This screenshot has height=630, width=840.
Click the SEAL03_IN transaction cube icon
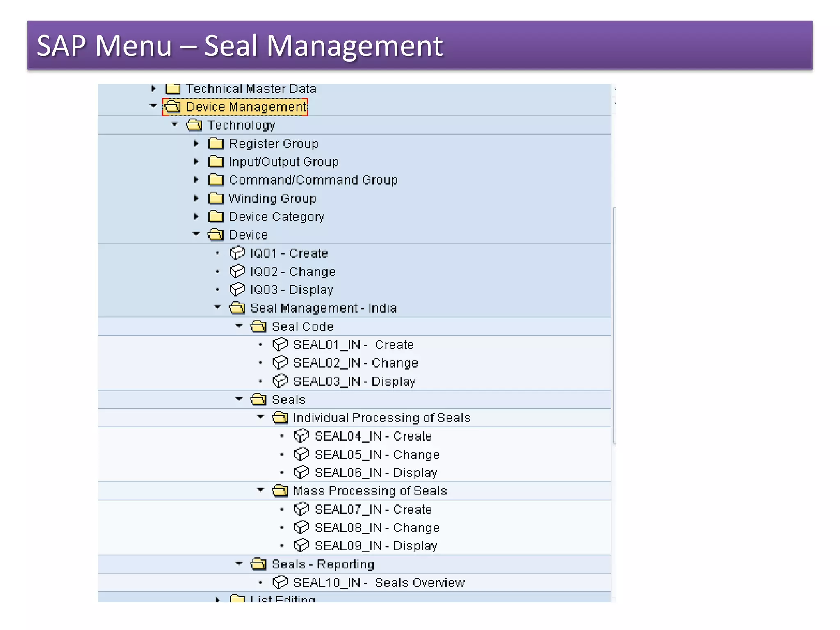coord(280,381)
